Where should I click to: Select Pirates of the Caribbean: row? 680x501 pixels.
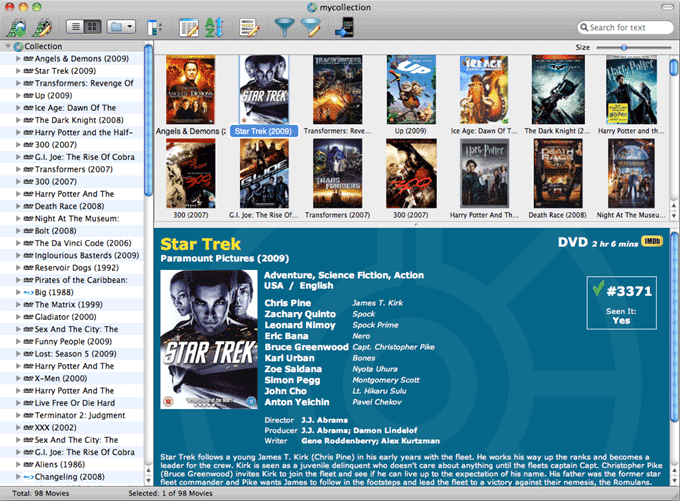point(81,280)
